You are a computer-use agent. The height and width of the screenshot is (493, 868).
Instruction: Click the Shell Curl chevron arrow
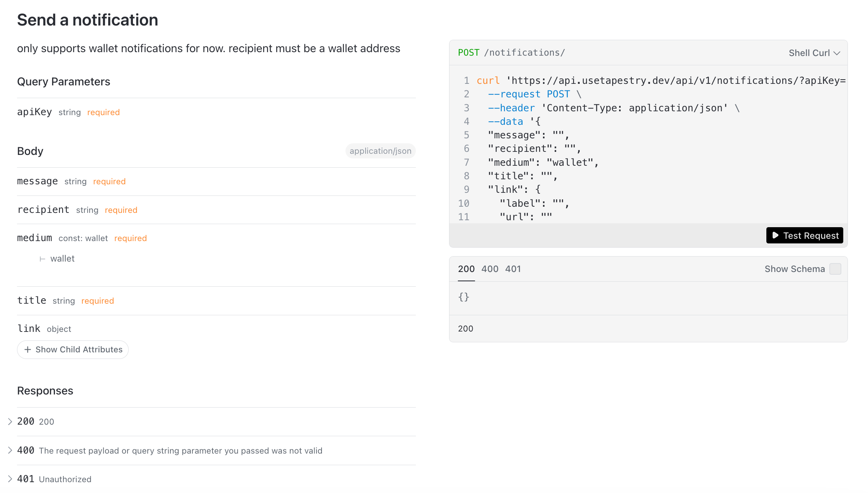[837, 53]
